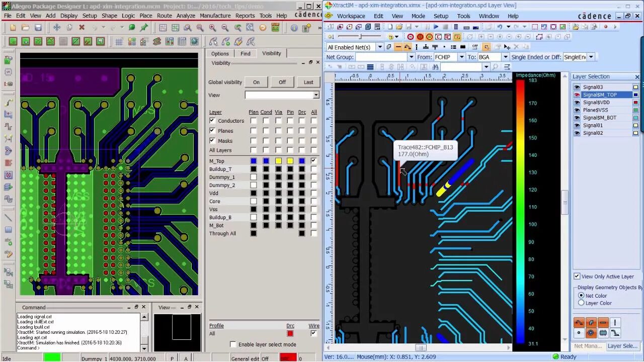Screen dimensions: 644x362
Task: Click the Command input line in Allegro
Action: click(78, 348)
